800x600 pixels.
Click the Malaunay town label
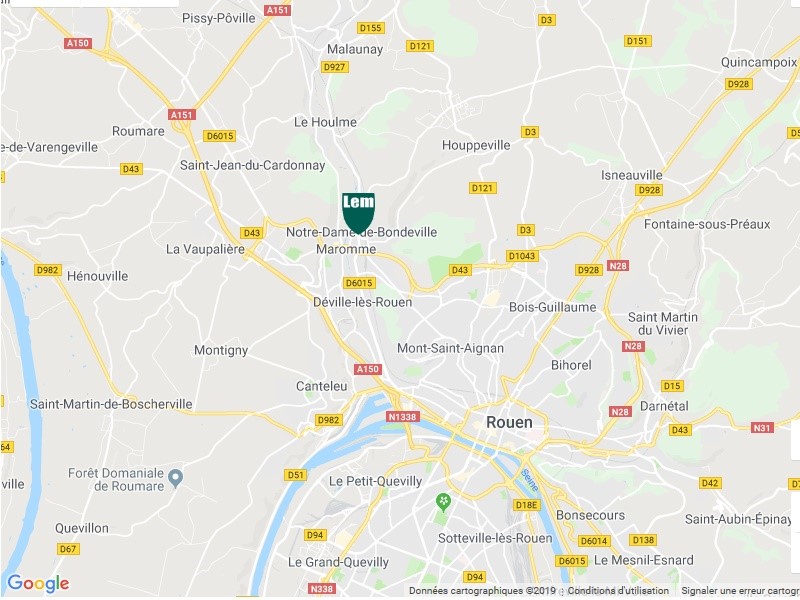point(355,49)
